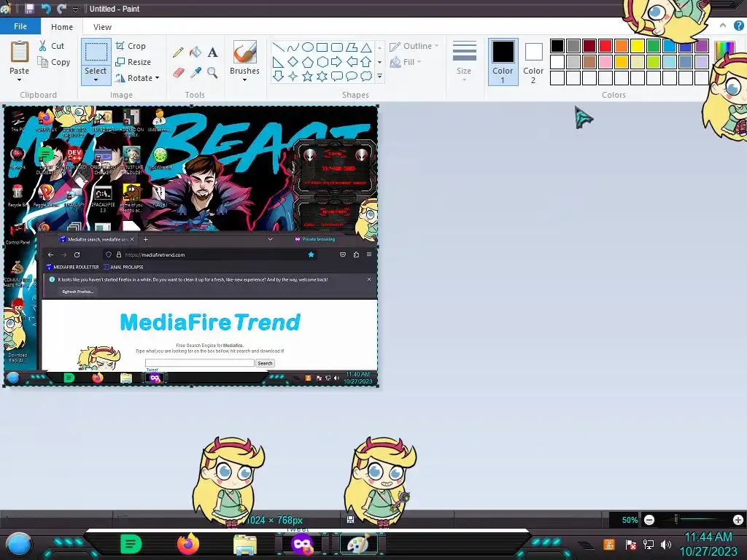Click the Copy button
Screen dimensions: 747x560
[54, 62]
